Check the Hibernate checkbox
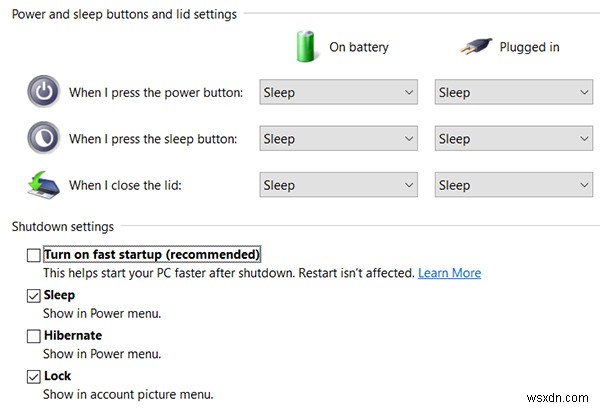 pos(34,336)
